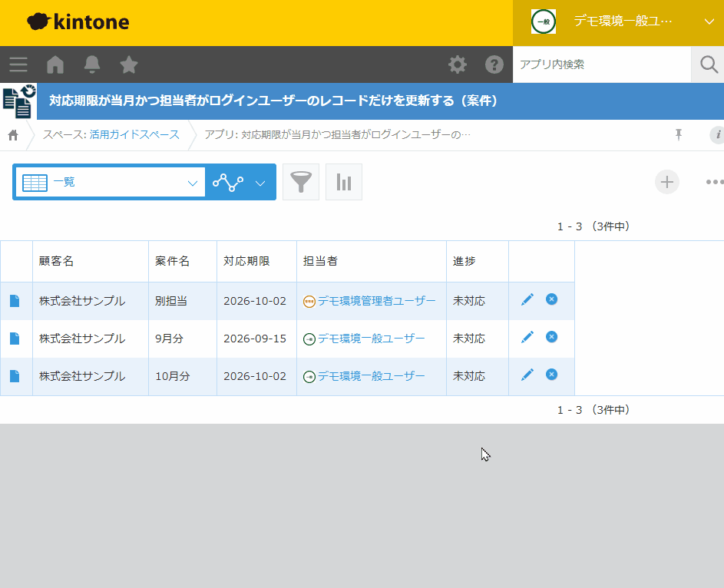Screen dimensions: 724x588
Task: Open デモ環境一般ユーザー link in 9月分 row
Action: click(x=372, y=339)
